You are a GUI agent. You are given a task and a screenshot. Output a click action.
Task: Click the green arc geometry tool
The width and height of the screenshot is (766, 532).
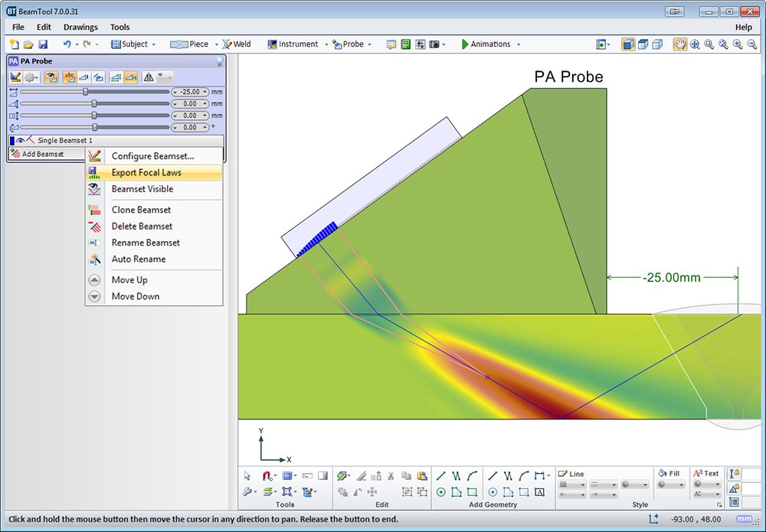click(472, 476)
